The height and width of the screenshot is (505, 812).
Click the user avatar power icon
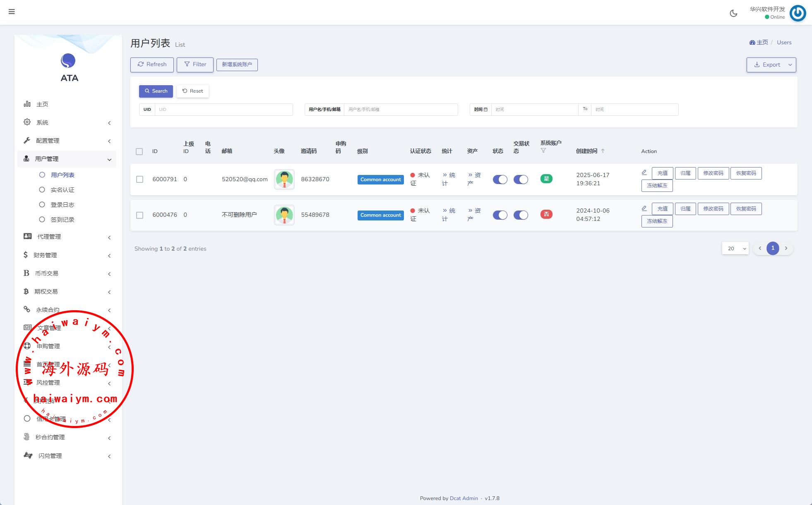(x=798, y=13)
